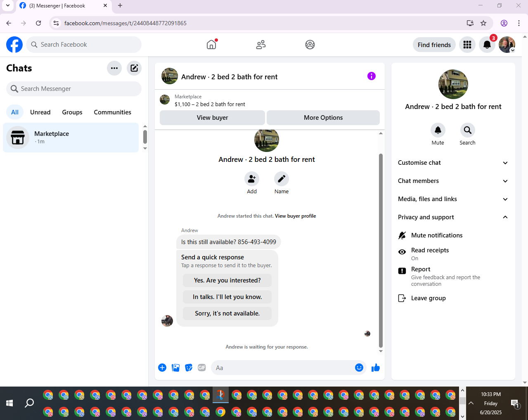Start a new message with compose icon
Image resolution: width=528 pixels, height=420 pixels.
pos(134,68)
